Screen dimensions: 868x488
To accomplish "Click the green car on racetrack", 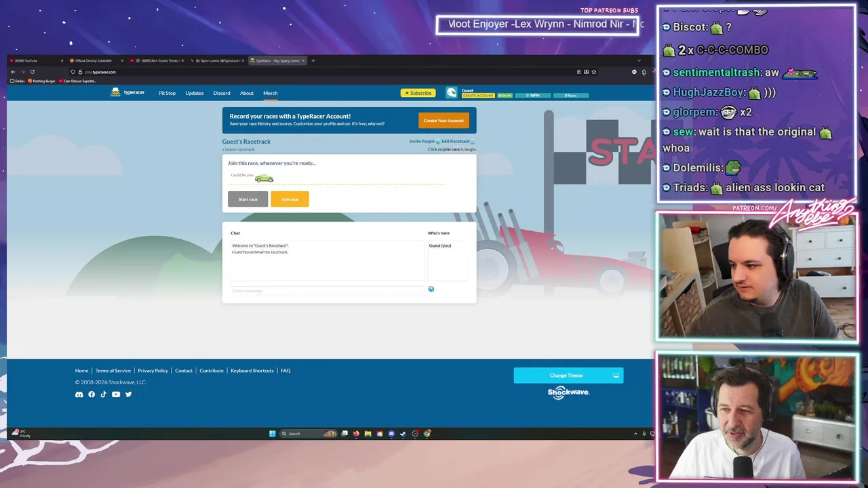I will pyautogui.click(x=264, y=178).
